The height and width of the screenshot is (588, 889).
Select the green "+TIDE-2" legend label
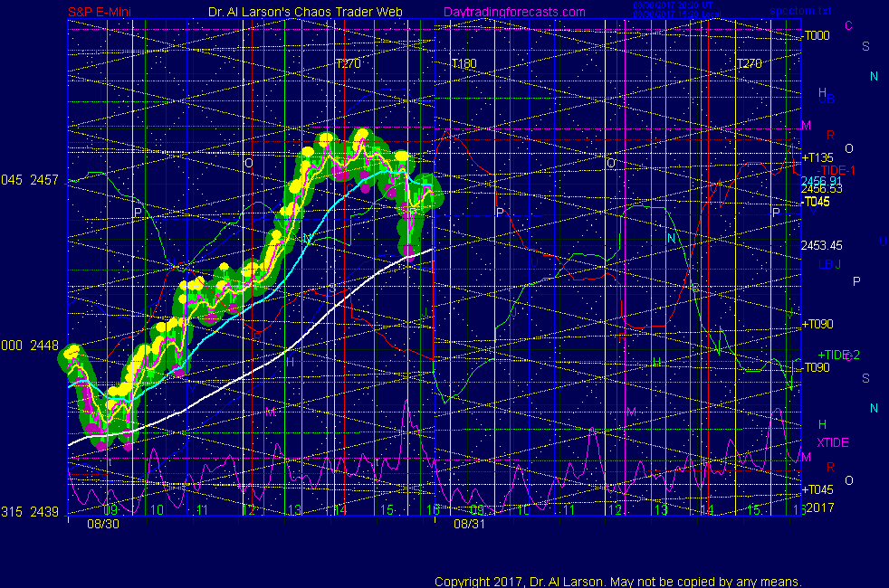coord(838,355)
